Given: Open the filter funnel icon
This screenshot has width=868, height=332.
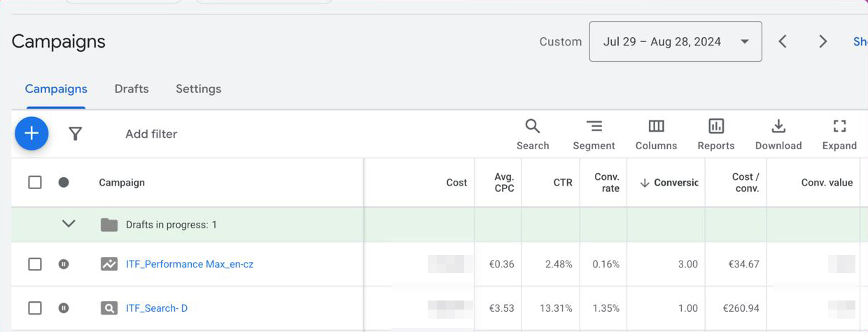Looking at the screenshot, I should pos(76,134).
